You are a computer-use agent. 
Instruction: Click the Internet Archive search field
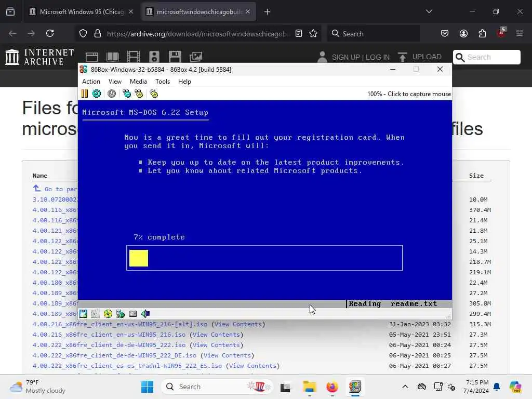tap(487, 57)
